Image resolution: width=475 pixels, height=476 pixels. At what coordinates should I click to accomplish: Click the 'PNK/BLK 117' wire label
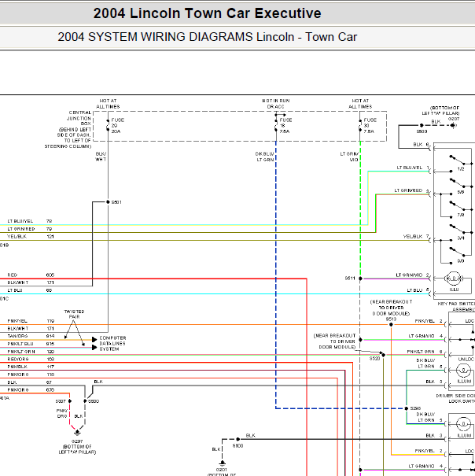31,367
